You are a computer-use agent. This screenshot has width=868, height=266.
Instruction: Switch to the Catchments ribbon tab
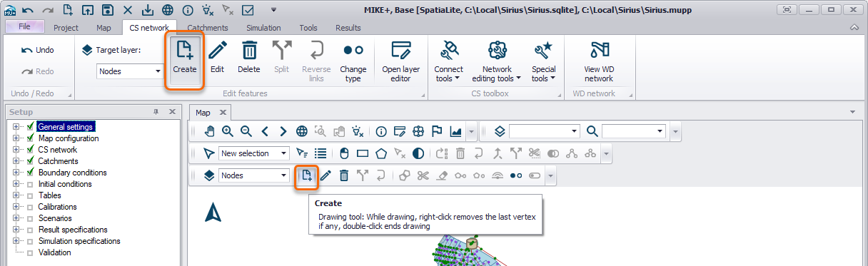coord(208,28)
